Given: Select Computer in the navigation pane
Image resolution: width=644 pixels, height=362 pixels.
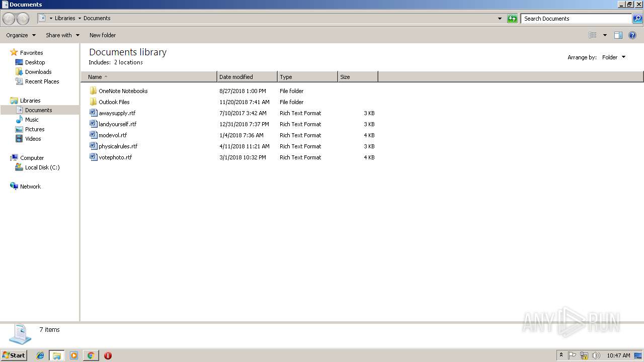Looking at the screenshot, I should [x=32, y=158].
